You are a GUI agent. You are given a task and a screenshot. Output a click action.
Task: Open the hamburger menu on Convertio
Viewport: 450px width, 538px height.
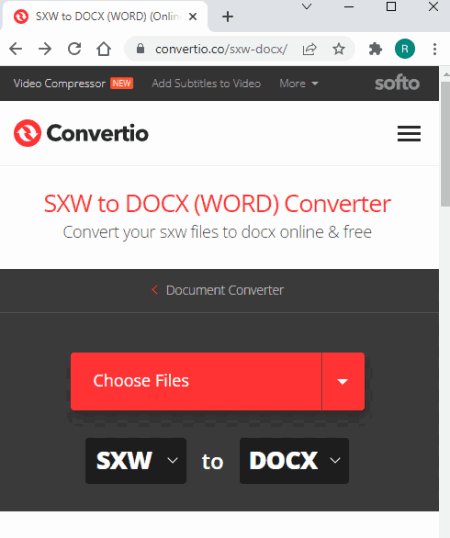coord(409,133)
